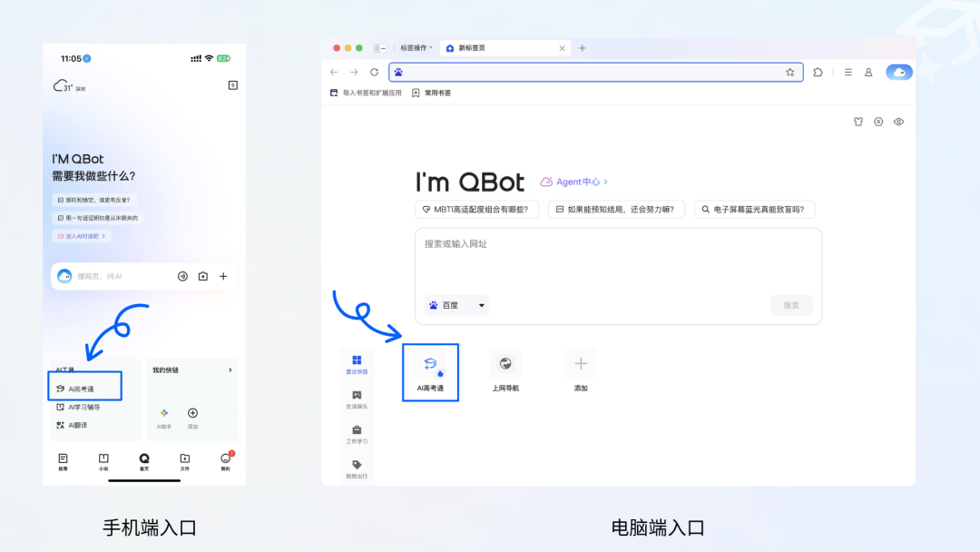Image resolution: width=980 pixels, height=552 pixels.
Task: Tap 添加 quick link plus on phone
Action: tap(192, 419)
